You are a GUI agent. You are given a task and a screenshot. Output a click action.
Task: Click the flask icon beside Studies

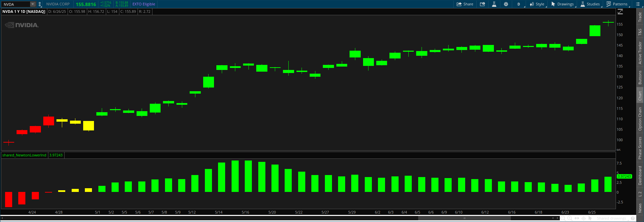582,4
